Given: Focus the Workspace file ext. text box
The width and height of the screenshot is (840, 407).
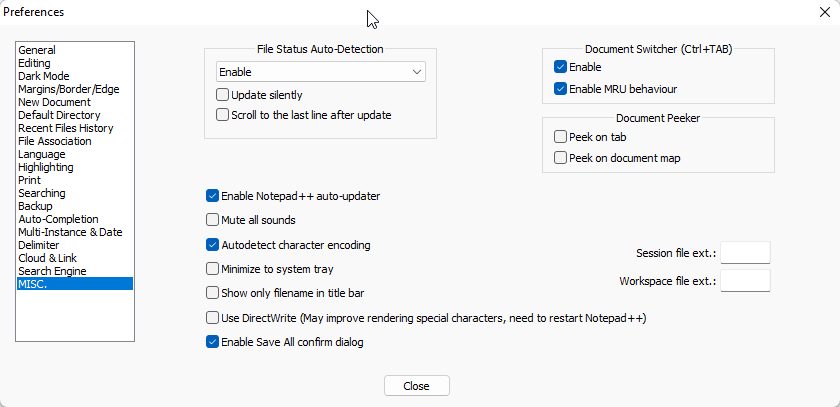Looking at the screenshot, I should click(x=745, y=281).
